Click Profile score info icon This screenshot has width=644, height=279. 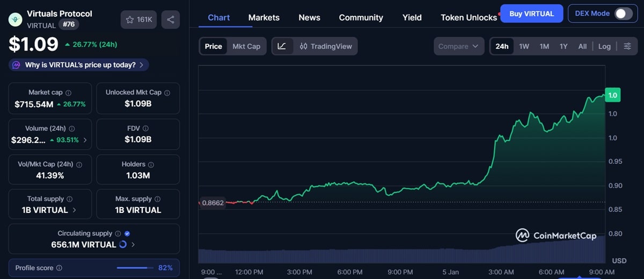(x=59, y=268)
